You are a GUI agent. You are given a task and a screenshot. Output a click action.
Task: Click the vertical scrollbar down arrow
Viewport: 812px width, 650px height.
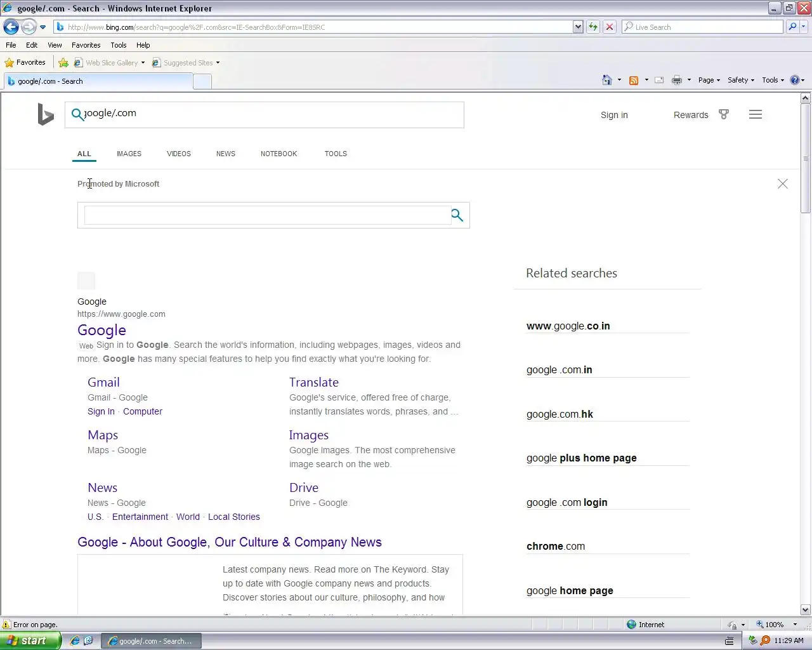806,609
